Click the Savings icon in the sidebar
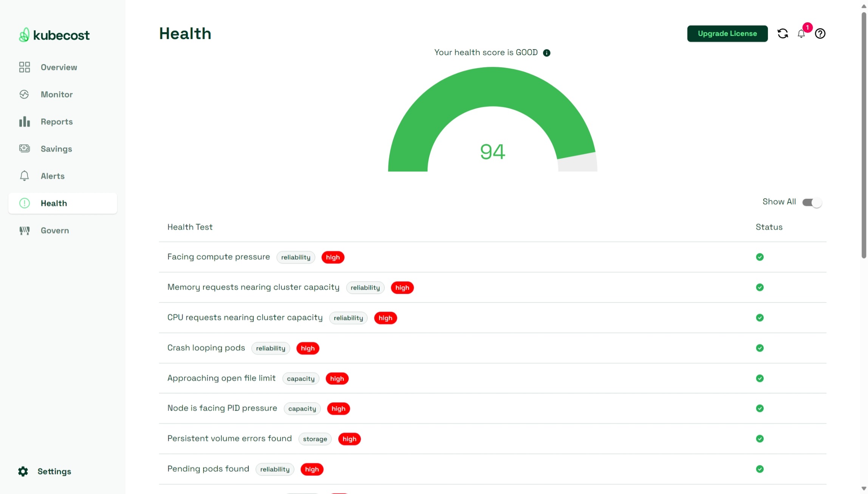The height and width of the screenshot is (494, 868). click(24, 148)
